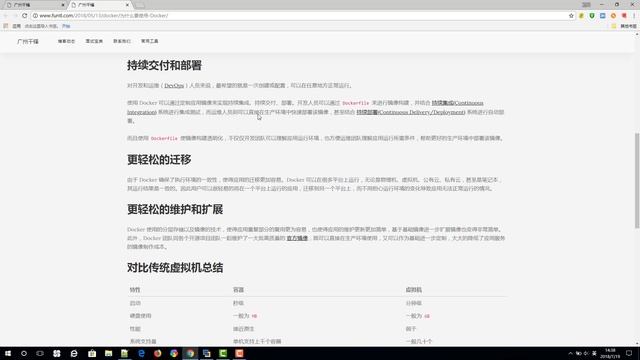Show hidden system tray icons
This screenshot has height=360, width=640.
tap(570, 353)
